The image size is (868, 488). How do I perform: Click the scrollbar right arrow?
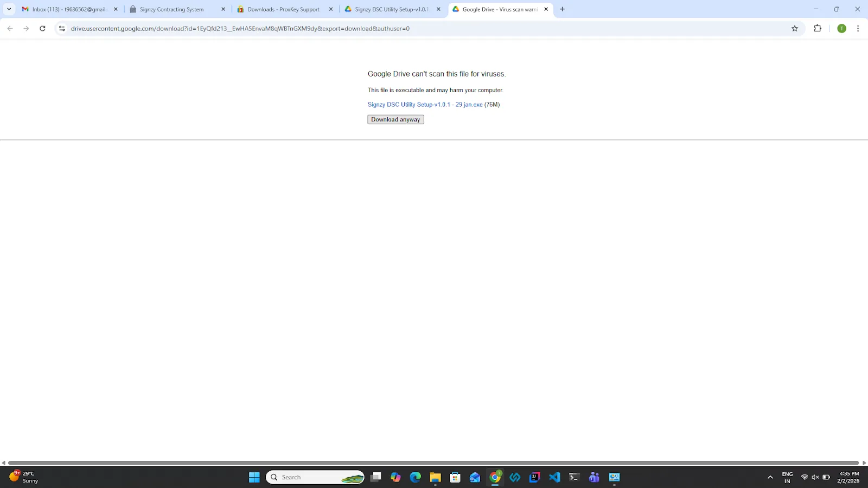click(x=864, y=463)
